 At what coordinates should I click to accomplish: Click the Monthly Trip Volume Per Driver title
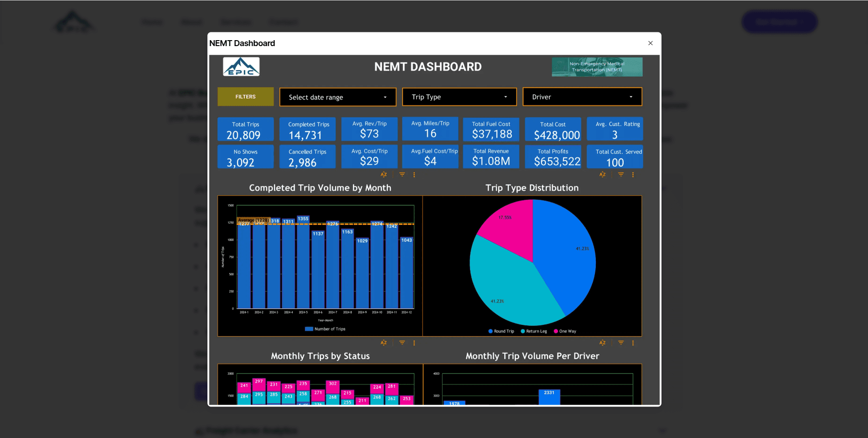(x=532, y=356)
